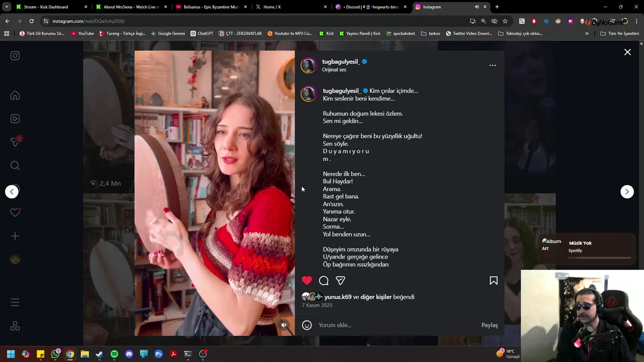Expand hidden bookmarks chevron

click(x=587, y=34)
